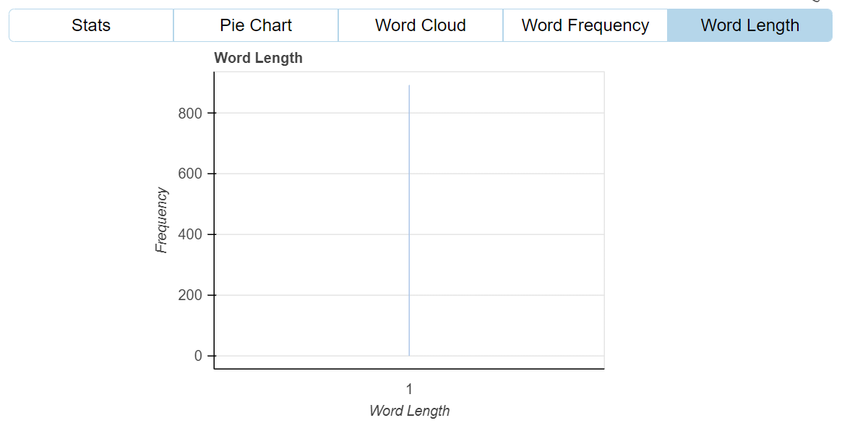Viewport: 868px width, 431px height.
Task: Click the 0 label on the y-axis
Action: click(x=199, y=356)
